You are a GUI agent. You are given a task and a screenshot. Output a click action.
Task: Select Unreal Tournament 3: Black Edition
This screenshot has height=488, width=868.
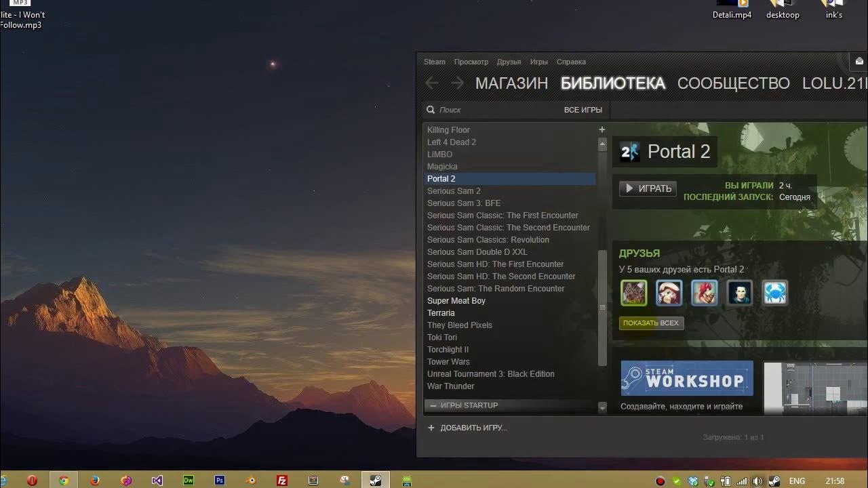click(x=490, y=373)
